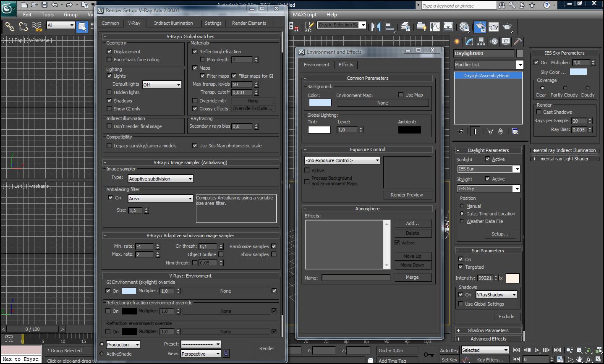Switch to the Create command panel

[x=457, y=41]
